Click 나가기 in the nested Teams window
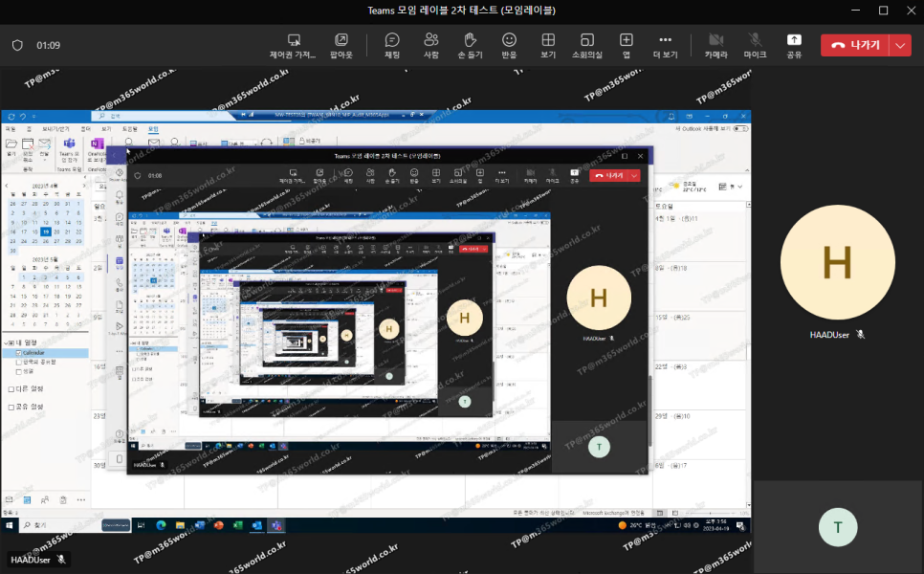 (x=609, y=175)
